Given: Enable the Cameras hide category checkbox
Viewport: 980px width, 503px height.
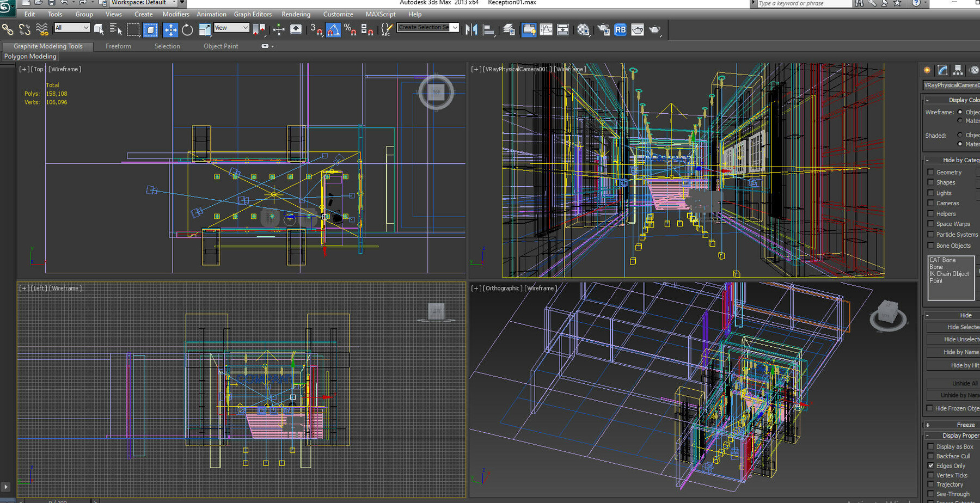Looking at the screenshot, I should click(x=930, y=203).
